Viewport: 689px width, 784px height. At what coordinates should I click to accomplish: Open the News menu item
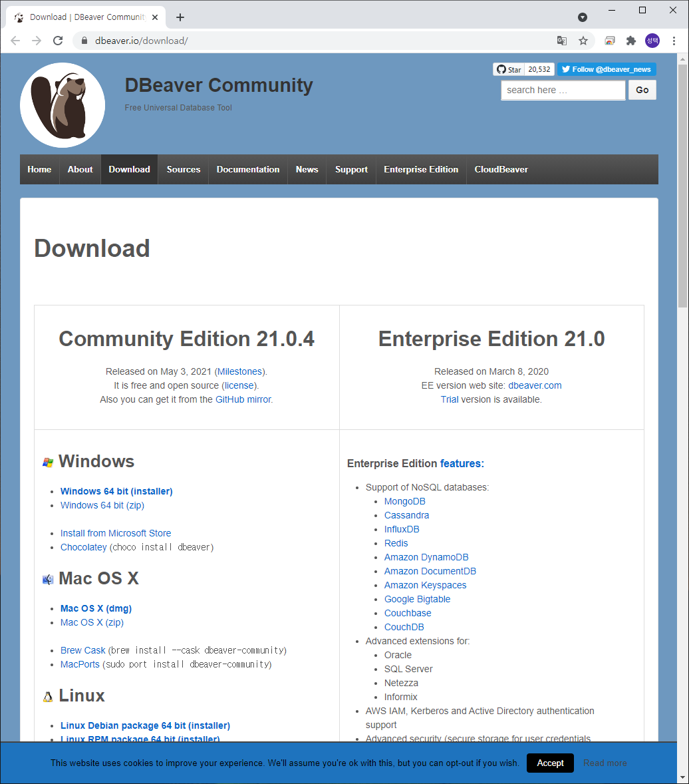(x=307, y=170)
